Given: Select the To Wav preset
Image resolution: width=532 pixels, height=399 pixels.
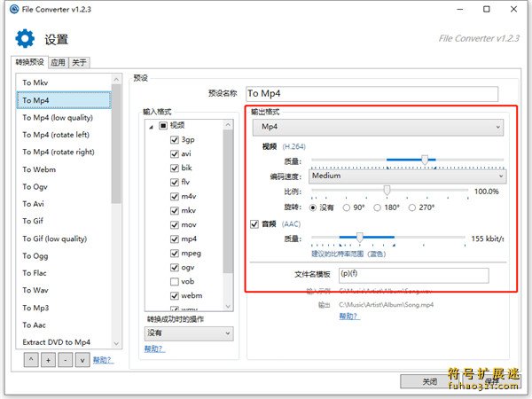Looking at the screenshot, I should (x=64, y=290).
